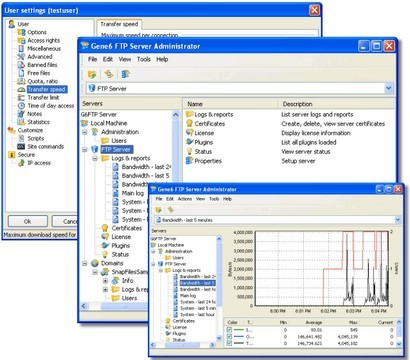Screen dimensions: 410x360
Task: Collapse Administration node in main window tree
Action: point(85,132)
